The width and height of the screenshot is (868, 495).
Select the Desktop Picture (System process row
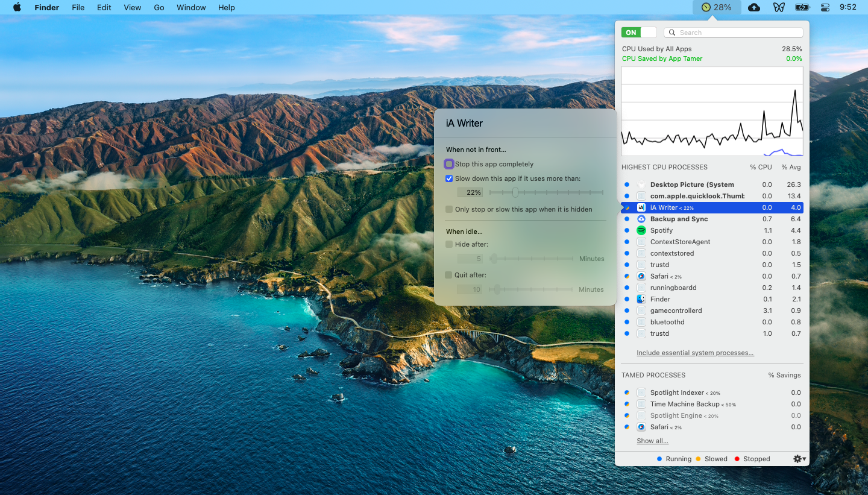(x=712, y=184)
